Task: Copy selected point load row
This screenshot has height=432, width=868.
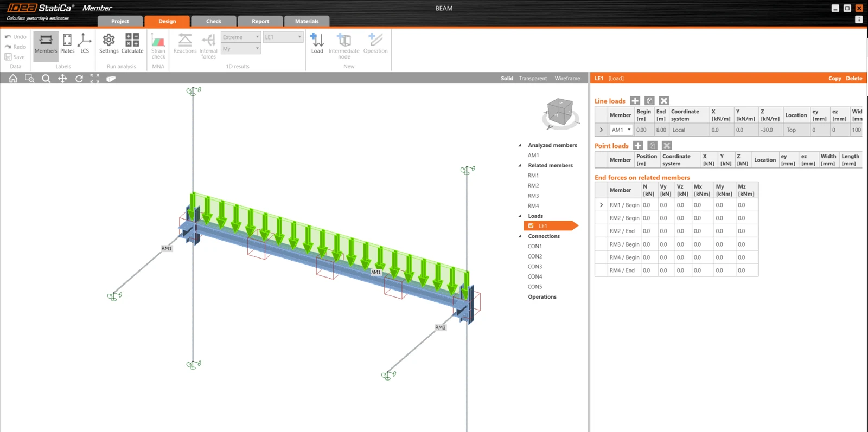Action: tap(653, 145)
